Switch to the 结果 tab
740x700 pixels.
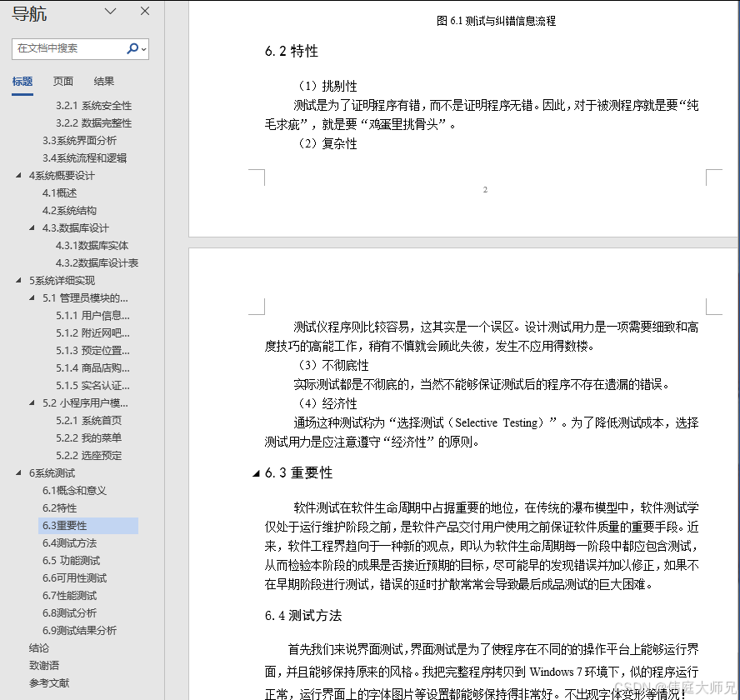pos(104,81)
